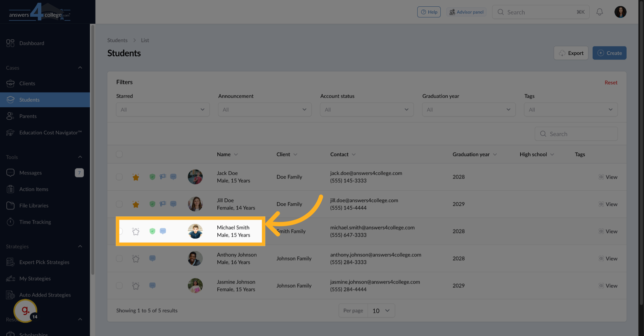This screenshot has height=336, width=644.
Task: Select all students with header checkbox
Action: 119,154
